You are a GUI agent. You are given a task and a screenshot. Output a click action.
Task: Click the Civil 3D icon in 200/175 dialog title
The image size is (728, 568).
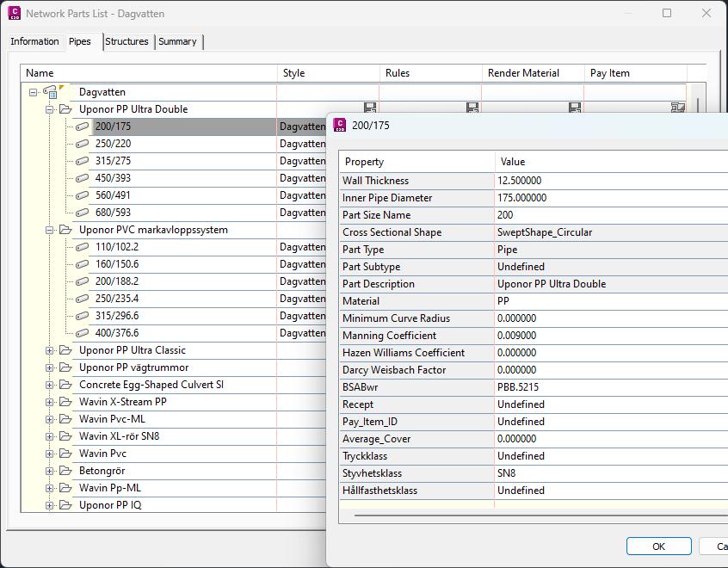coord(340,125)
